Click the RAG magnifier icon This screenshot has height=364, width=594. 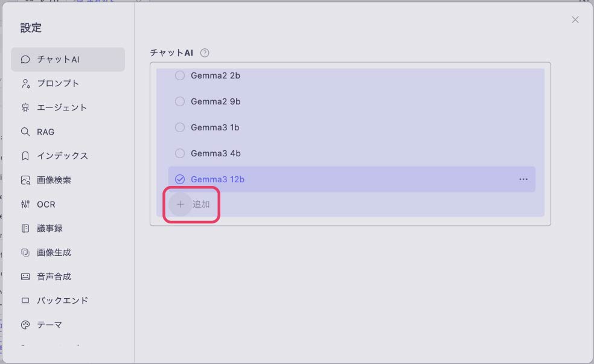click(x=25, y=132)
